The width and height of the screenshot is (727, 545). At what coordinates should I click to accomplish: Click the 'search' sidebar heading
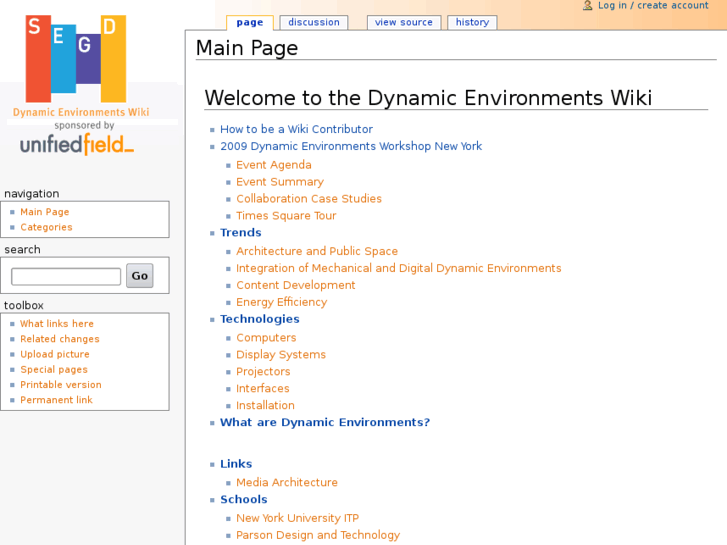22,250
